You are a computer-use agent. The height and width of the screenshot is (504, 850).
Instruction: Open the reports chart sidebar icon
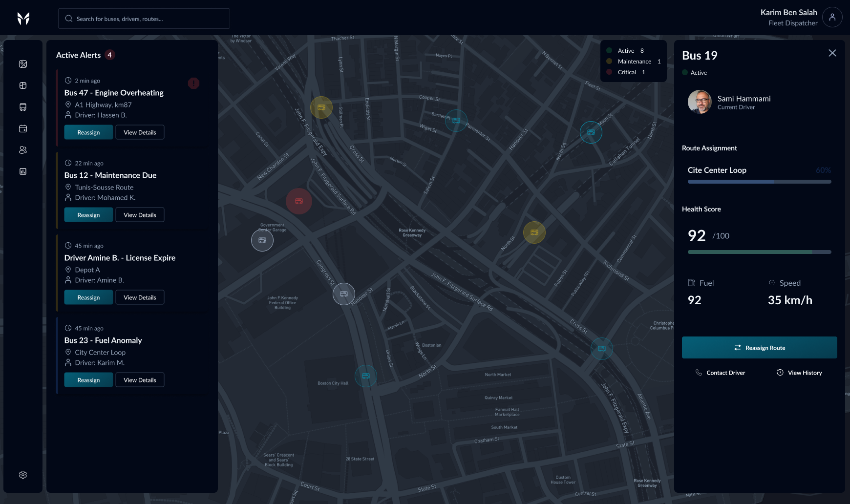[x=23, y=171]
